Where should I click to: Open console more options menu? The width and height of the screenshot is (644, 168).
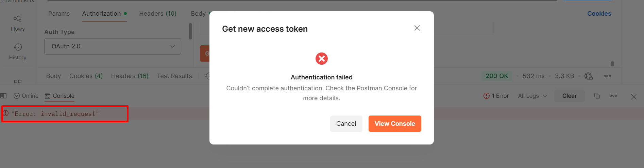coord(613,96)
